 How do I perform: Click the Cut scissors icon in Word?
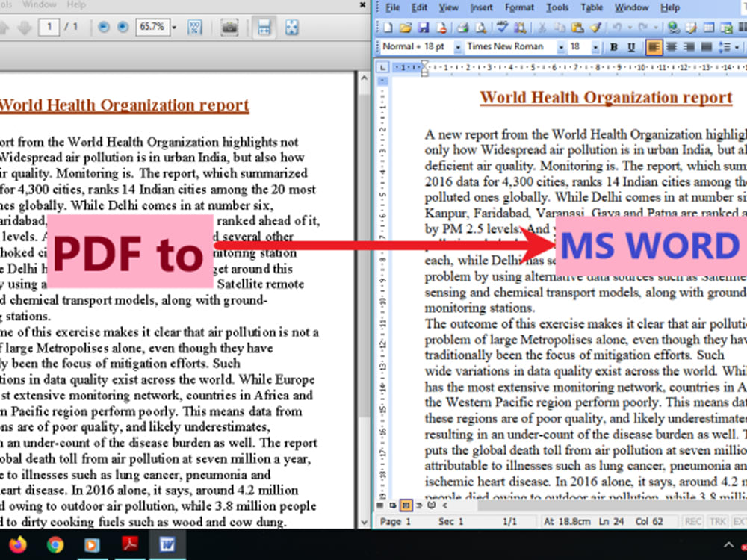tap(542, 28)
